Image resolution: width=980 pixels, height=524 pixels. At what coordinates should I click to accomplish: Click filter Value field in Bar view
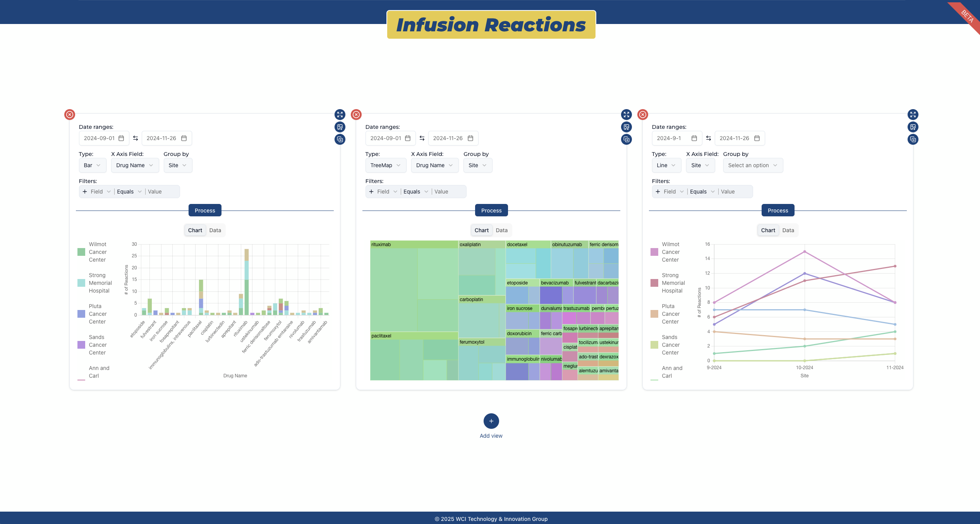(x=162, y=192)
